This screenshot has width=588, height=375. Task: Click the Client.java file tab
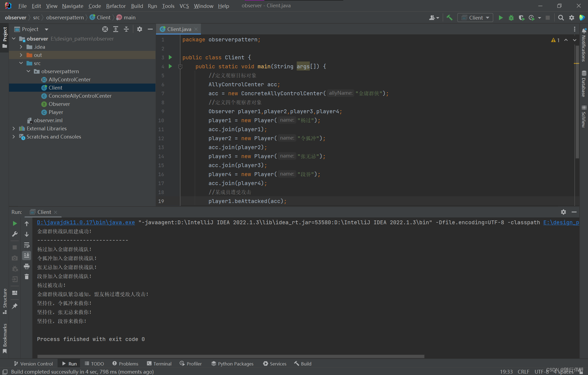click(178, 29)
